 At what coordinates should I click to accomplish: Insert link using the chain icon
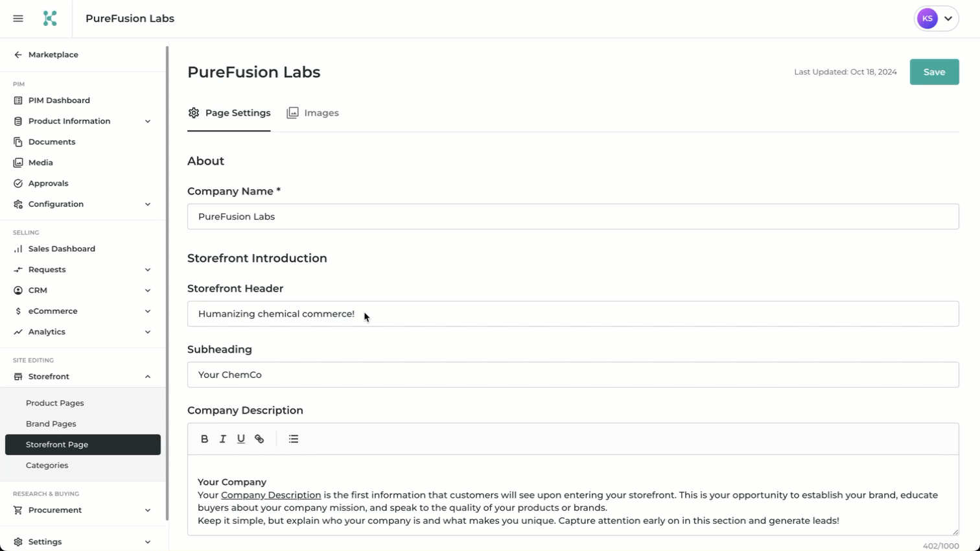point(259,439)
